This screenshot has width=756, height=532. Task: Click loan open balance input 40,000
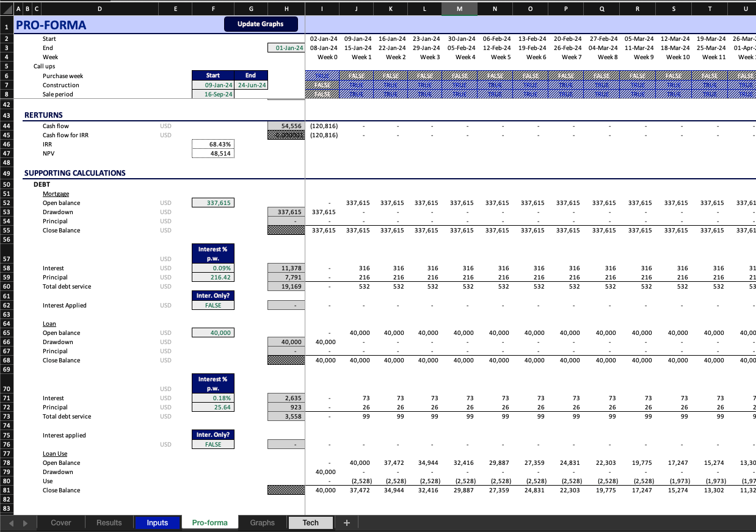point(213,333)
